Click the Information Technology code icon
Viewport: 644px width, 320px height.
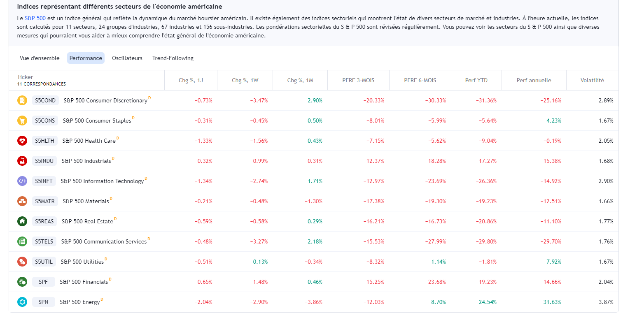pyautogui.click(x=22, y=181)
